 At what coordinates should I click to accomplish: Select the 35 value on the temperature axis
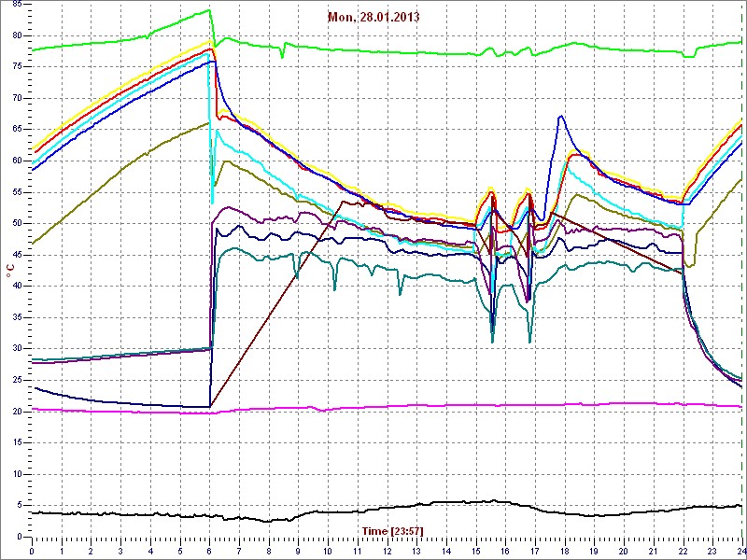16,317
